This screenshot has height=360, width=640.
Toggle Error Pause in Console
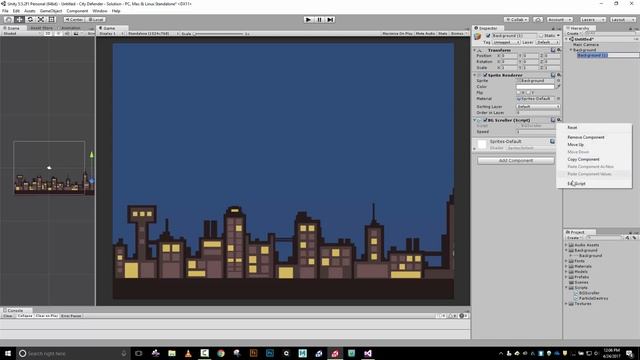tap(71, 316)
